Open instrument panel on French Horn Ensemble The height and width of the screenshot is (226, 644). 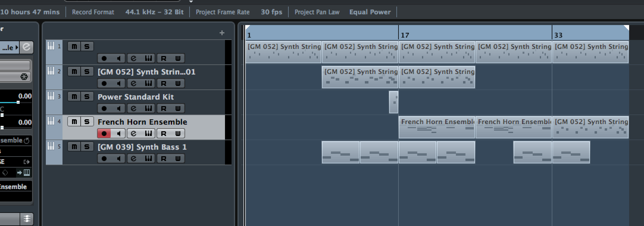148,133
